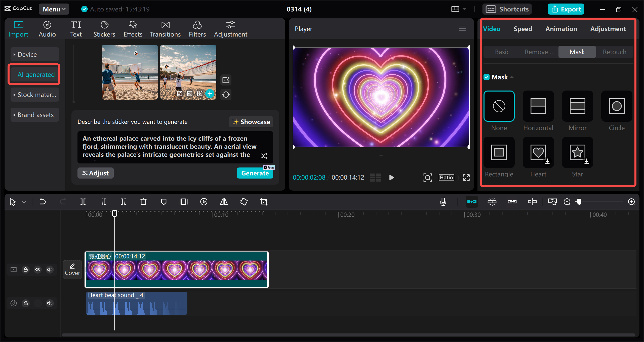The image size is (644, 342).
Task: Open the Speed tab
Action: pyautogui.click(x=523, y=29)
